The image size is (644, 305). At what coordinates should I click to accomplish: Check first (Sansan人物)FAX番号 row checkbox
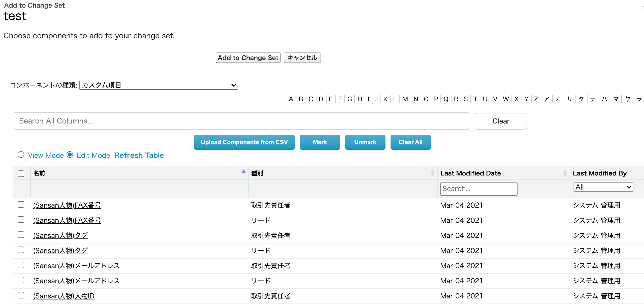click(21, 204)
